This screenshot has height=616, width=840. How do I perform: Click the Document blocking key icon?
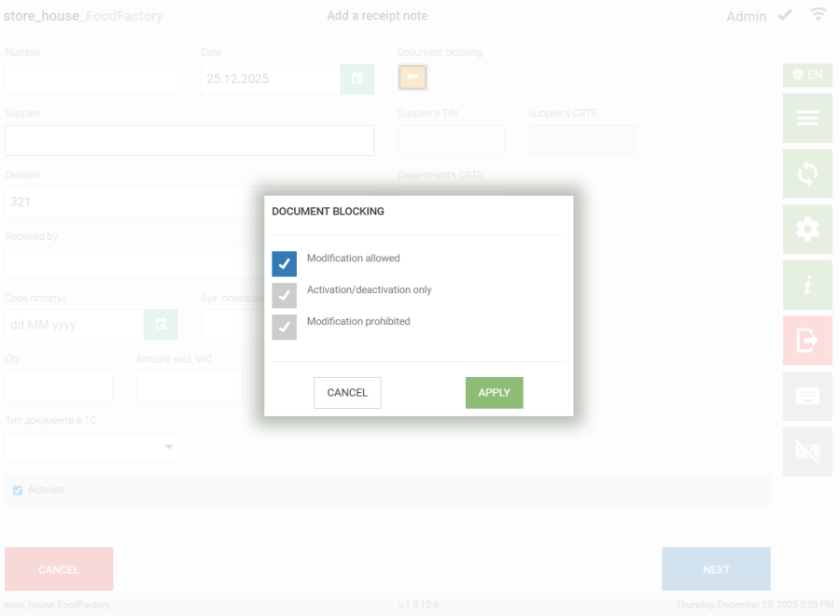413,77
